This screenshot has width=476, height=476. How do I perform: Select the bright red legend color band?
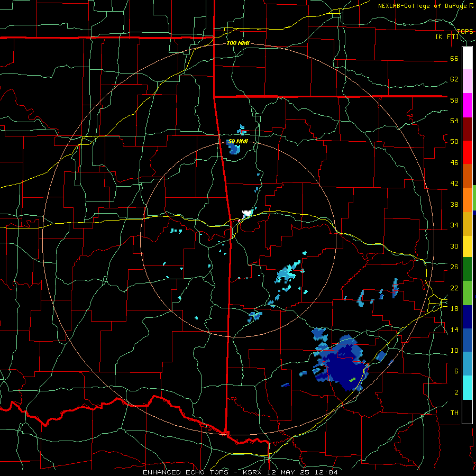point(467,152)
